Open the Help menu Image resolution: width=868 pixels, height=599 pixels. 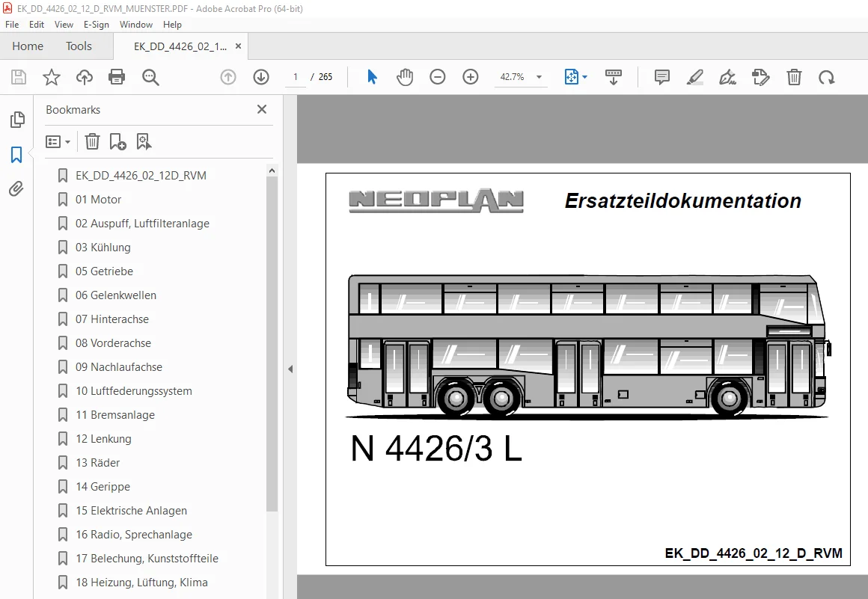point(172,25)
